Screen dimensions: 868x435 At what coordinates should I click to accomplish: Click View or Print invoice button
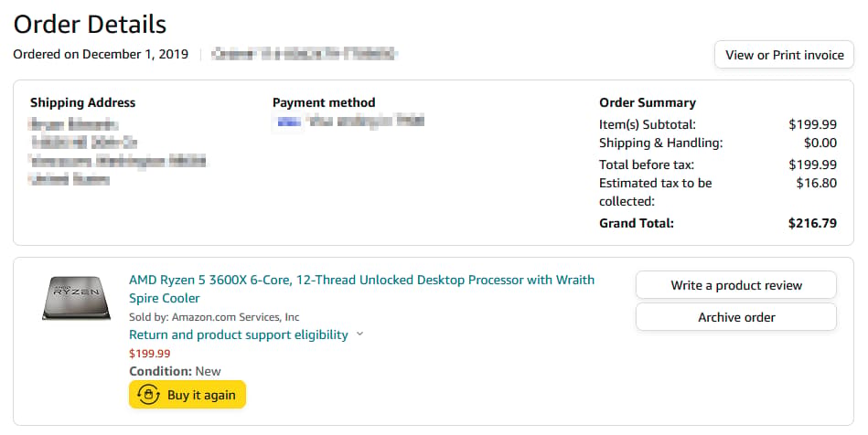click(x=784, y=55)
